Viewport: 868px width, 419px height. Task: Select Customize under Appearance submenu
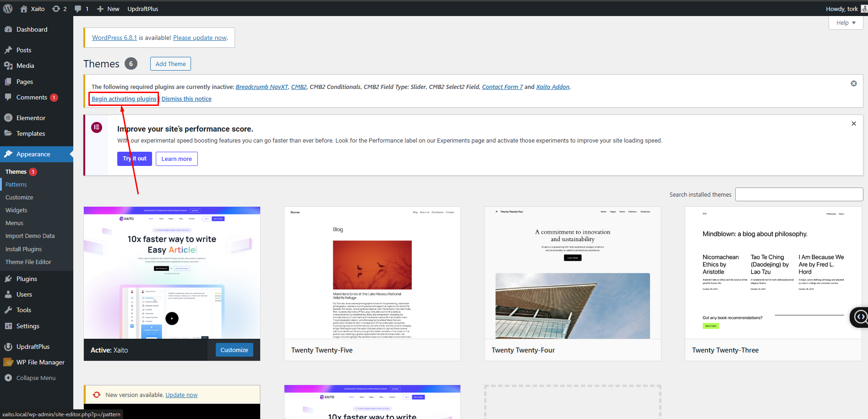[19, 197]
